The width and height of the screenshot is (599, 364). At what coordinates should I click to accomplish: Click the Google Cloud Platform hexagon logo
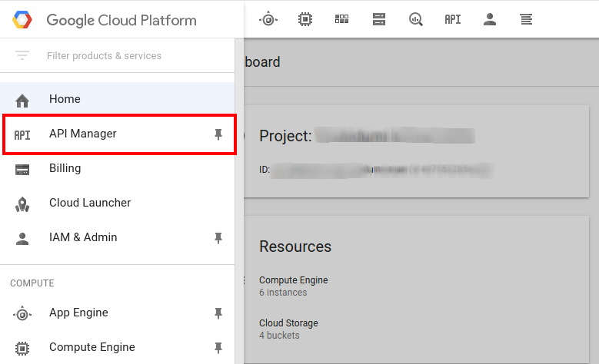(x=22, y=20)
